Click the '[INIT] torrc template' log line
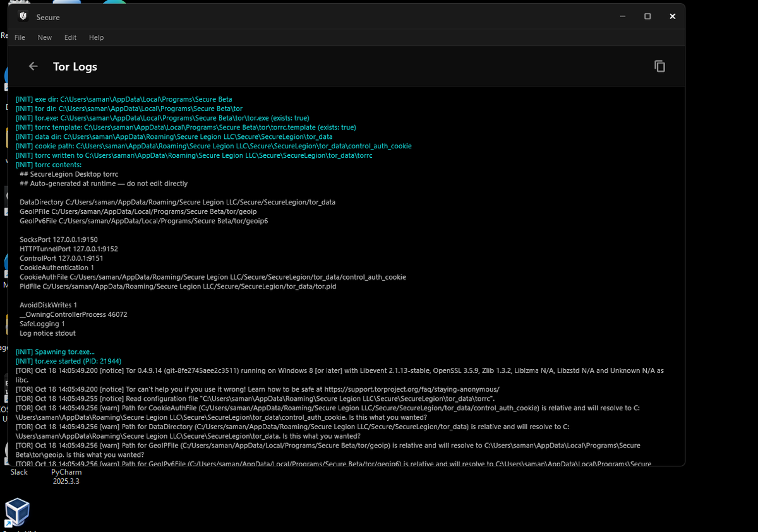Screen dimensions: 758x532 click(x=186, y=127)
